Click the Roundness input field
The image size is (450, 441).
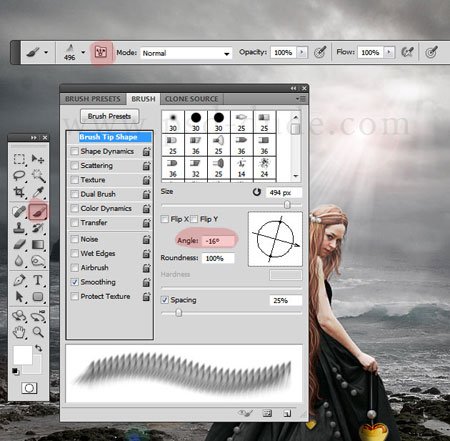218,258
